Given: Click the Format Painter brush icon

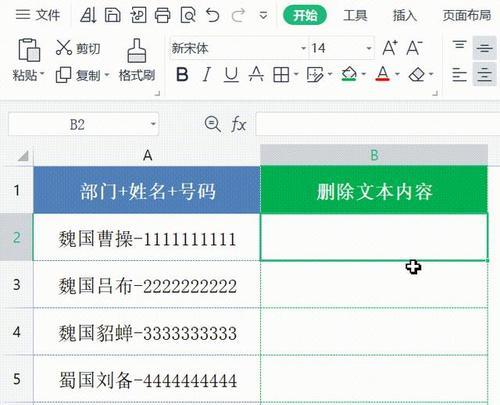Looking at the screenshot, I should [x=137, y=50].
